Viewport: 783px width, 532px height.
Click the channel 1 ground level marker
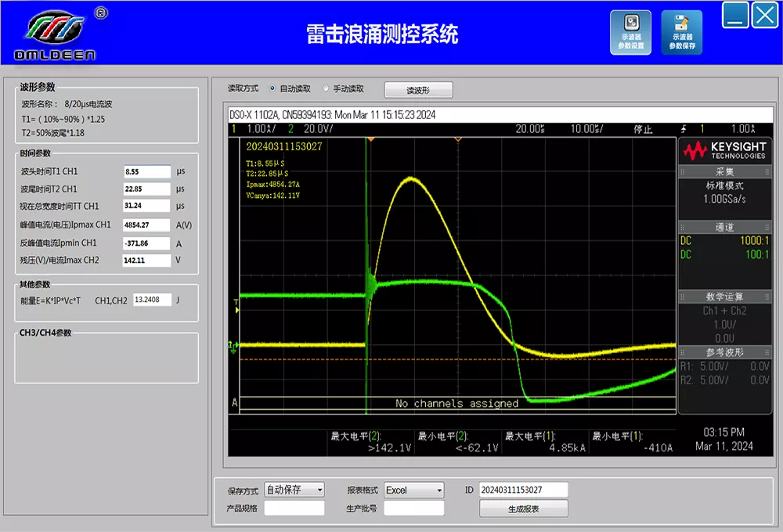(x=233, y=345)
